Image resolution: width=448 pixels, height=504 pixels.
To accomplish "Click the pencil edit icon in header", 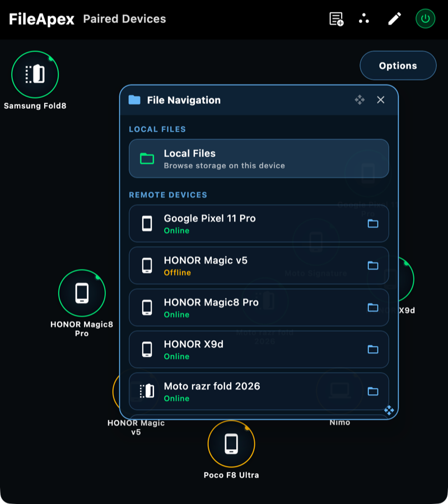I will tap(394, 18).
